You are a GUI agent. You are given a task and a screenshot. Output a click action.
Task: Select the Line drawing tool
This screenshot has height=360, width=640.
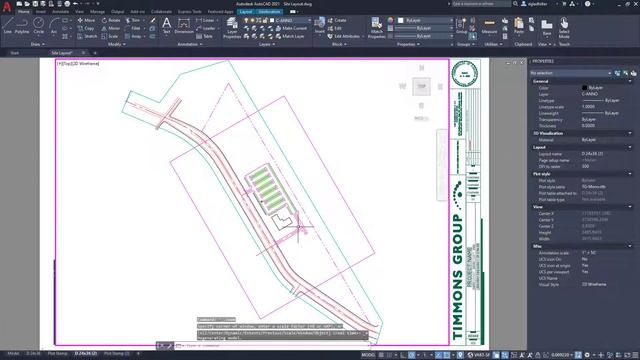tap(8, 25)
